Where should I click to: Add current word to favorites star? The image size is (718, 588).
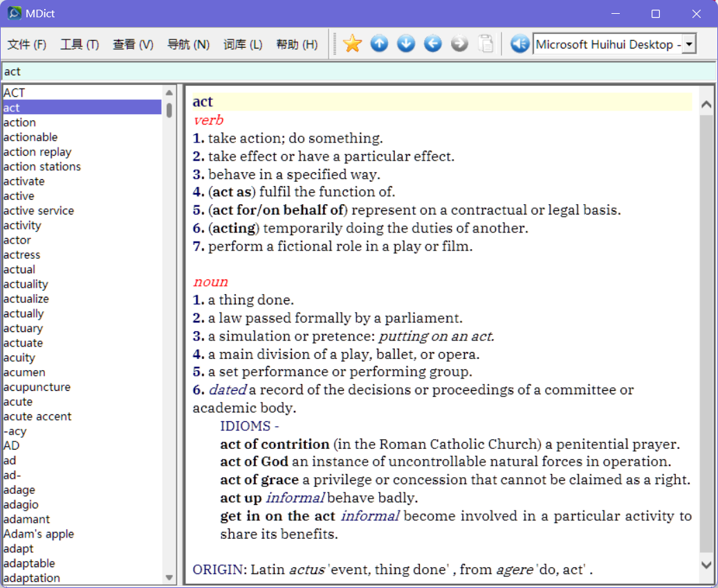(352, 44)
